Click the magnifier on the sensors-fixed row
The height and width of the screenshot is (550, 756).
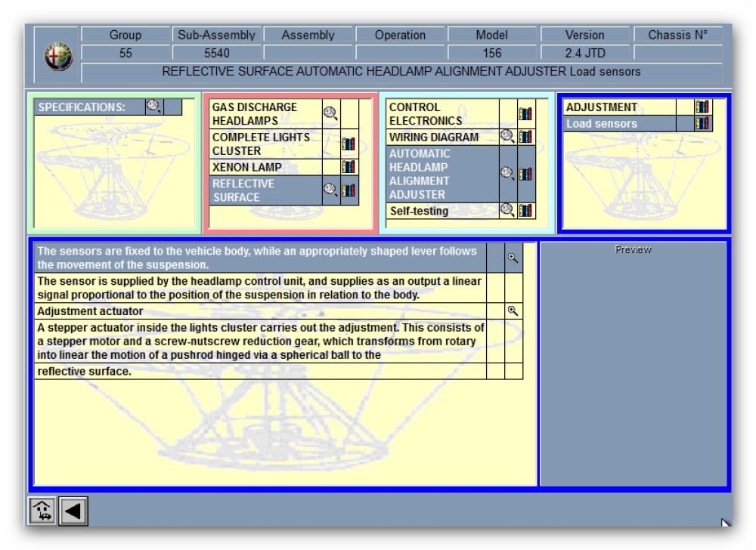pyautogui.click(x=513, y=258)
